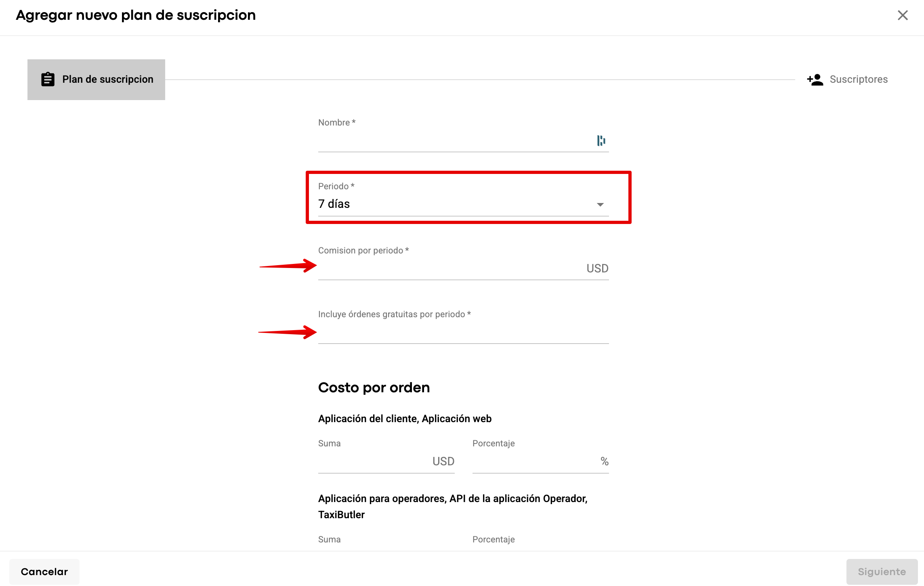Click the % suffix in Porcentaje field
924x586 pixels.
point(604,461)
